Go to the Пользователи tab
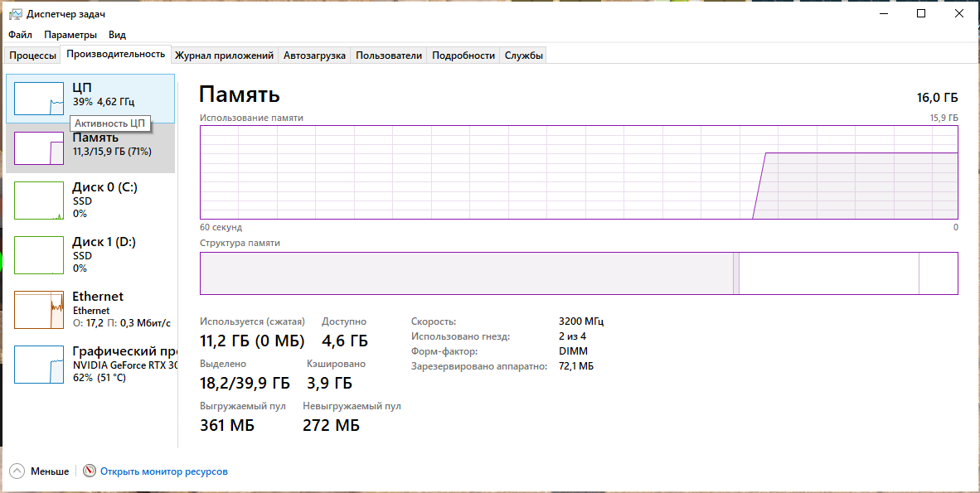The image size is (980, 493). pyautogui.click(x=389, y=56)
